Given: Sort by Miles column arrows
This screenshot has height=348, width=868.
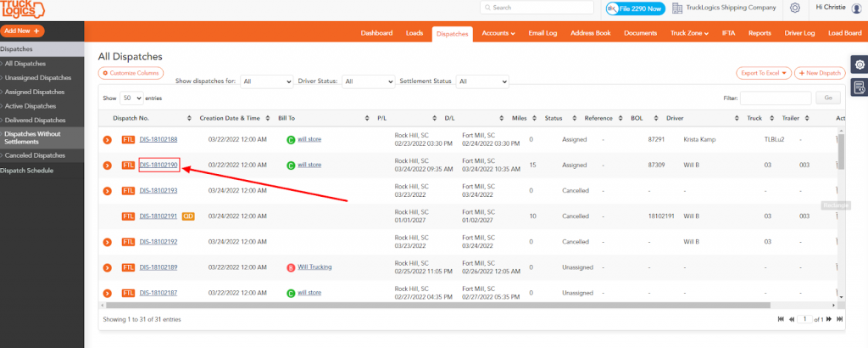Looking at the screenshot, I should point(534,118).
